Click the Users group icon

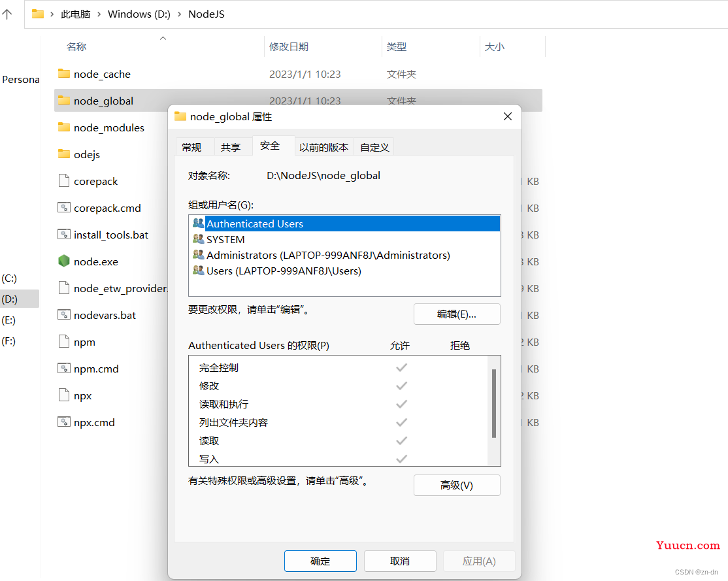(x=198, y=271)
